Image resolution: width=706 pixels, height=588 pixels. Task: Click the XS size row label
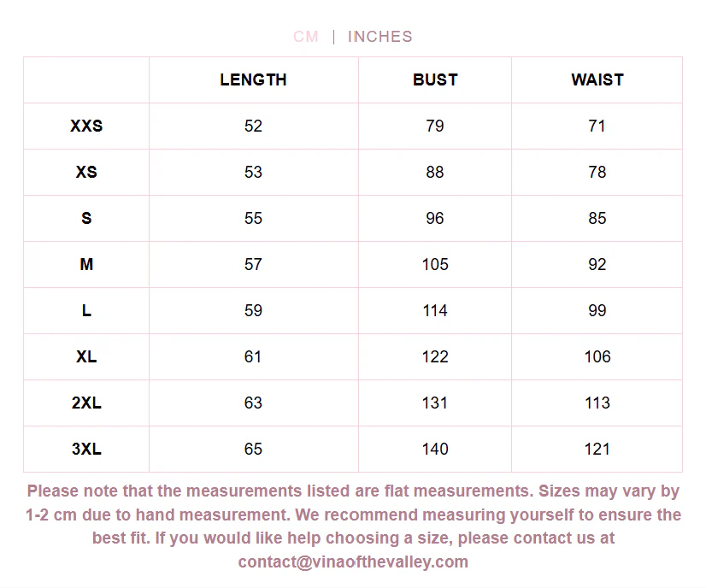(x=86, y=172)
